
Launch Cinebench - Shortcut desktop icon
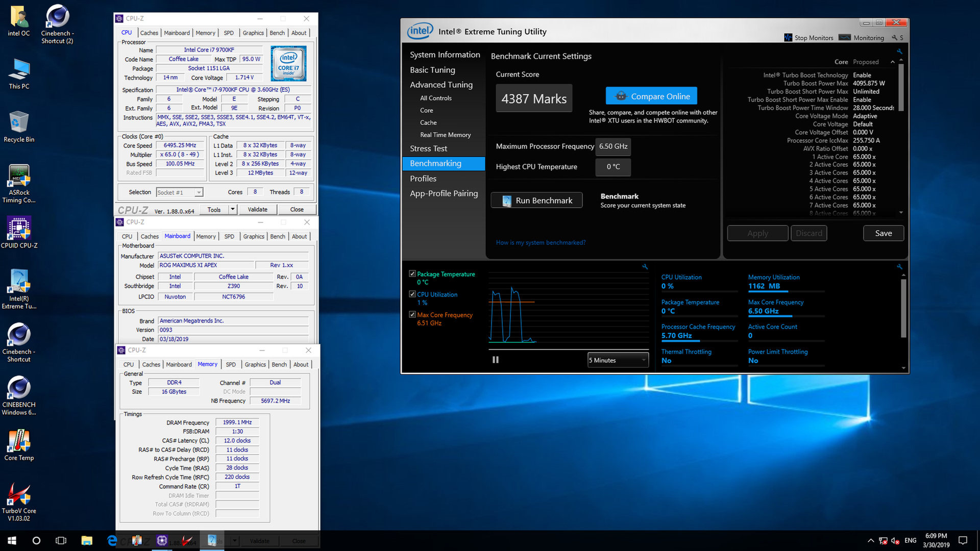[x=19, y=342]
